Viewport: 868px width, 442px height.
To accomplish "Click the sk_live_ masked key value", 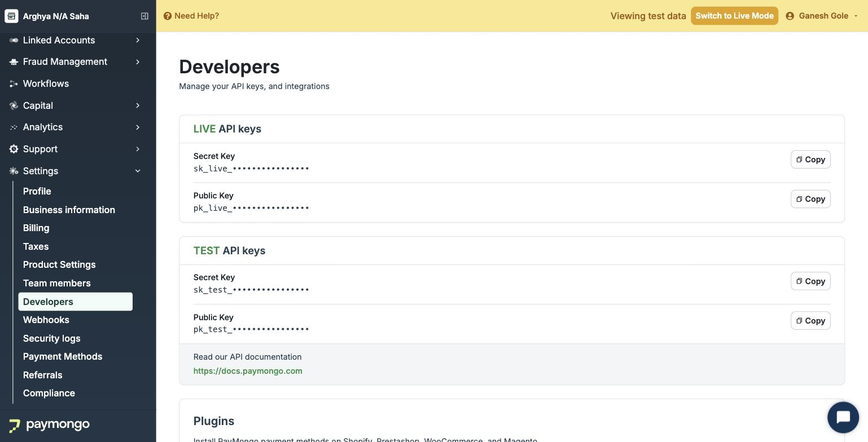I will tap(251, 169).
